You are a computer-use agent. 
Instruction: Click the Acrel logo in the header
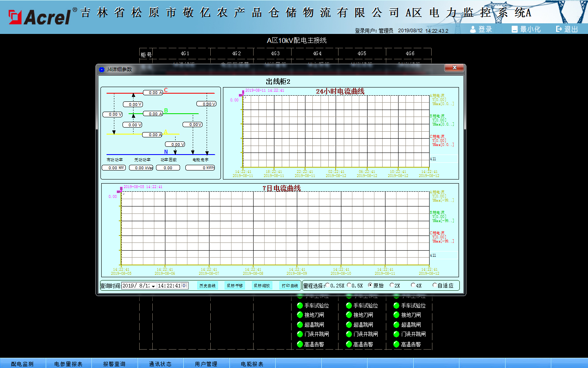[40, 17]
